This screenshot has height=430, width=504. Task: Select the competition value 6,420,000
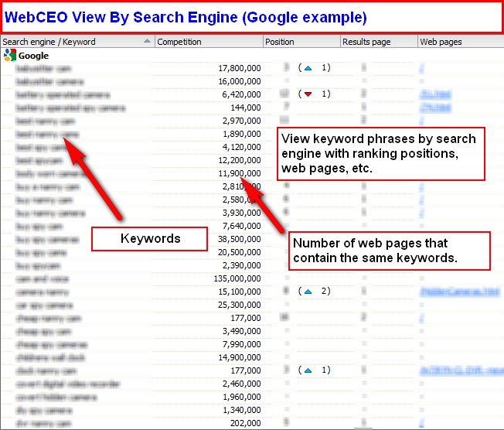pyautogui.click(x=241, y=94)
